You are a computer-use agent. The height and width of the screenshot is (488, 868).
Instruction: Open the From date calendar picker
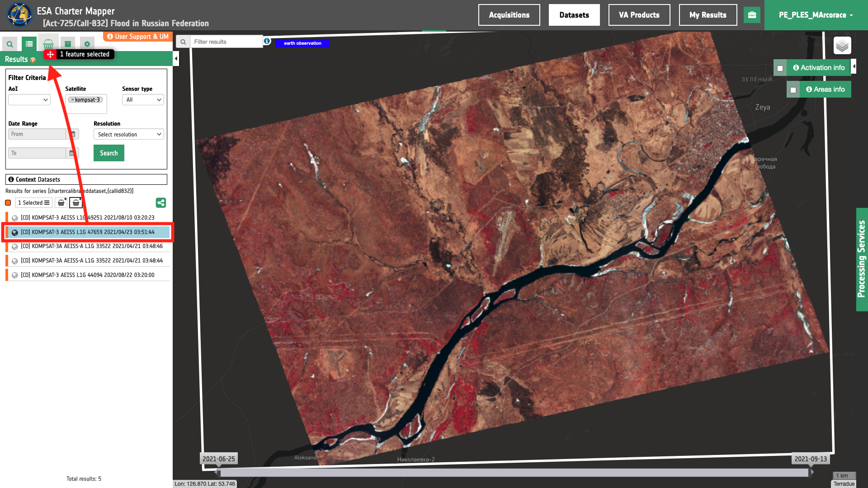point(73,134)
